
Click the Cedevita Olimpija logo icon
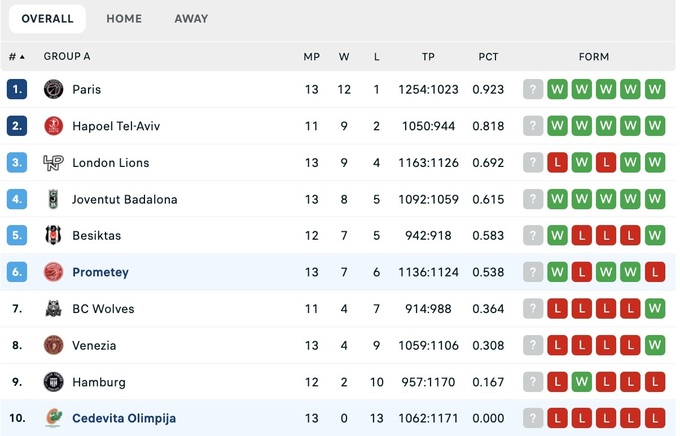coord(54,419)
